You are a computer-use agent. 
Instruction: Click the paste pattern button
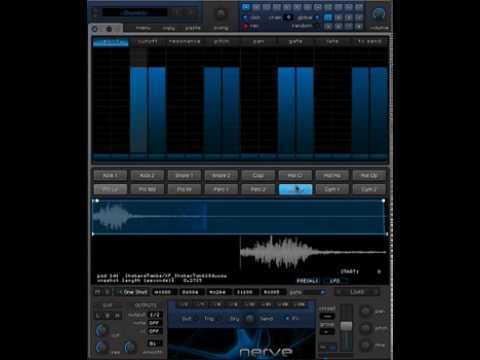point(193,28)
